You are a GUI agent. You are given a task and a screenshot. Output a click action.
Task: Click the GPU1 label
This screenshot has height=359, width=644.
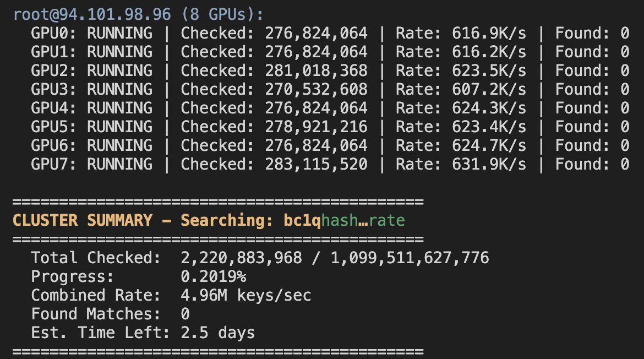click(x=53, y=52)
